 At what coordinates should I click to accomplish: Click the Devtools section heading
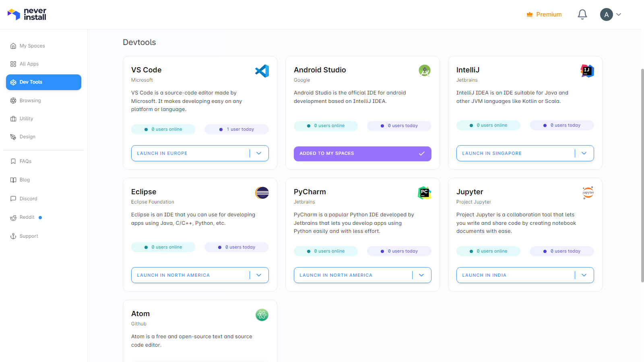[x=139, y=42]
